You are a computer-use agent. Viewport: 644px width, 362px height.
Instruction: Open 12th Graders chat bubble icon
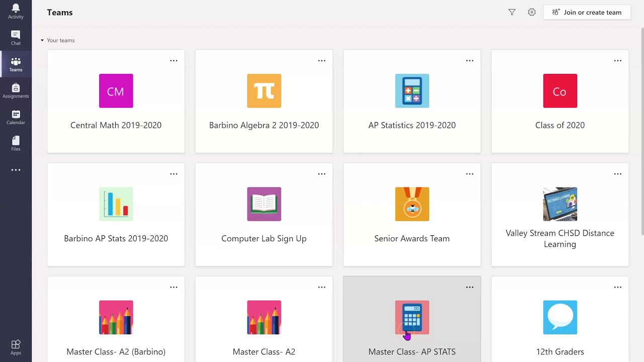click(560, 317)
